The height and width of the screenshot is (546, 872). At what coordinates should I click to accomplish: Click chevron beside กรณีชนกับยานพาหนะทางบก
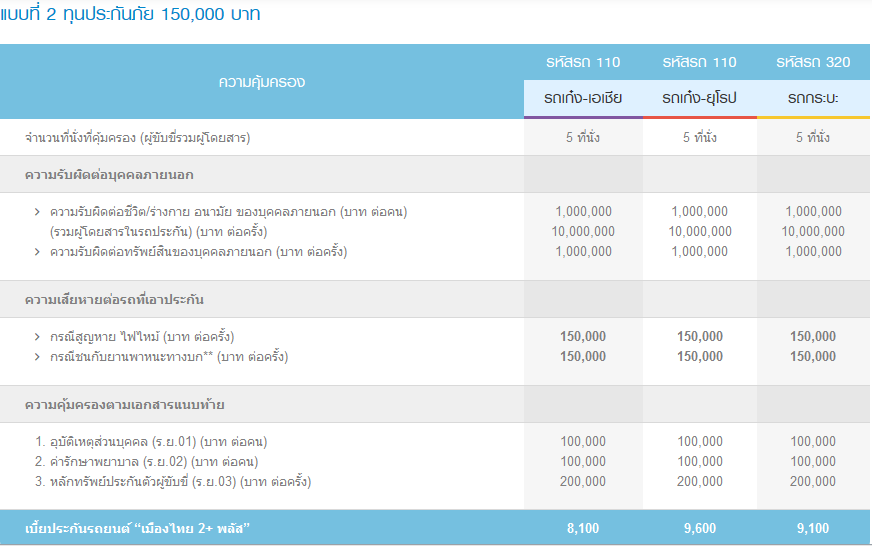38,357
